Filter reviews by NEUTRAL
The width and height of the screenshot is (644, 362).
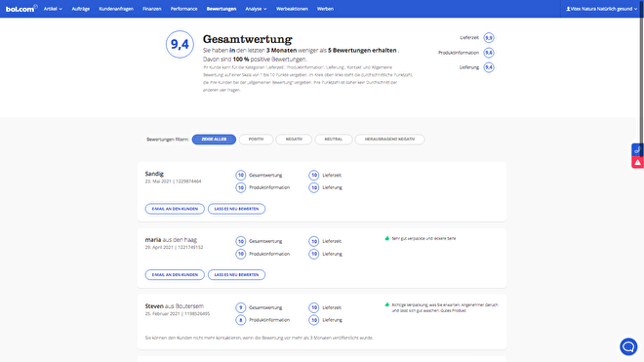(x=334, y=140)
